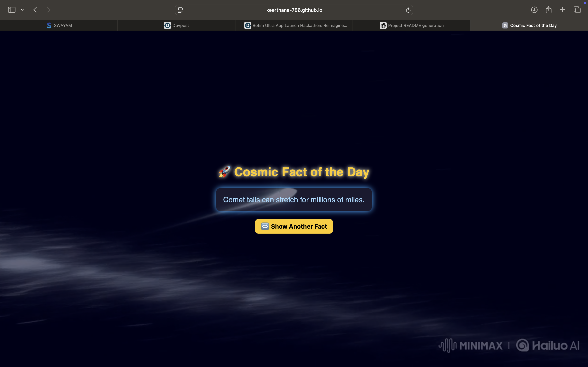
Task: Reload the current page
Action: (408, 10)
